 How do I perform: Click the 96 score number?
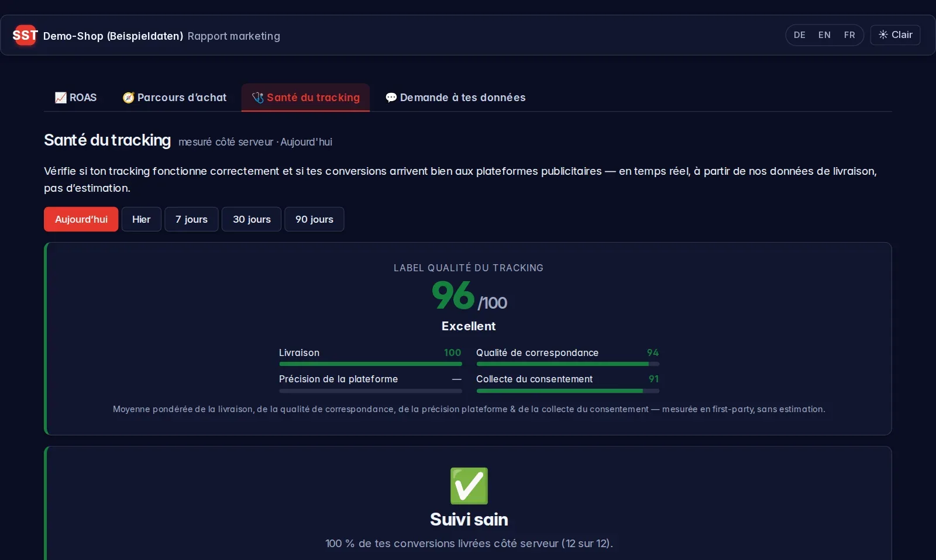[453, 295]
